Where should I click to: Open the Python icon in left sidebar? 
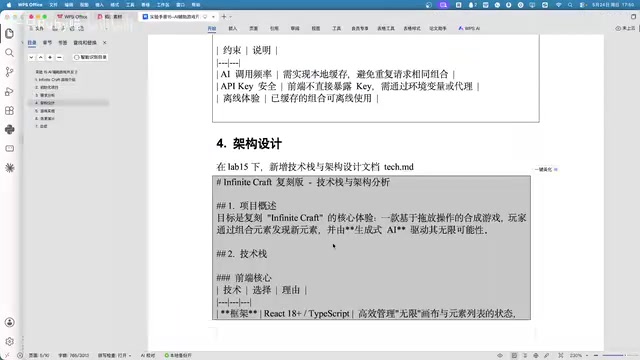10,129
